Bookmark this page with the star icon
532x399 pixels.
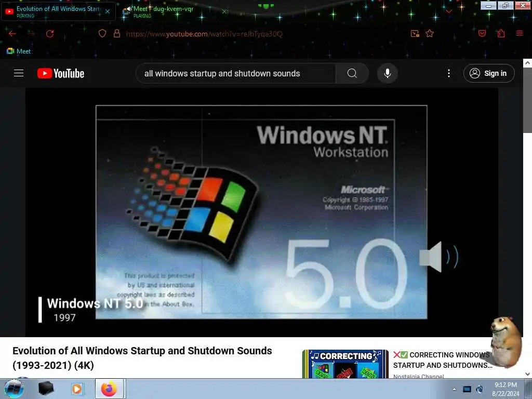pyautogui.click(x=430, y=33)
